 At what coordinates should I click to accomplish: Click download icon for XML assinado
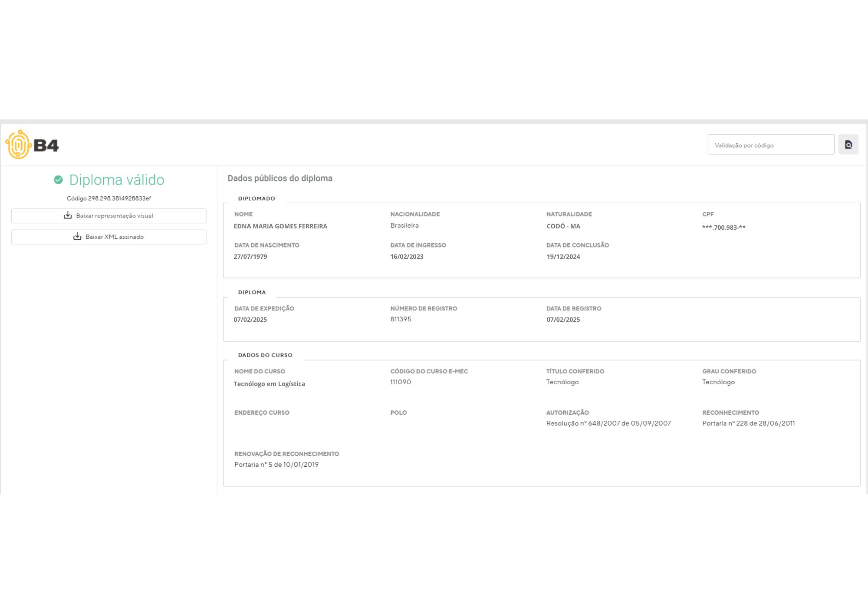pos(77,237)
